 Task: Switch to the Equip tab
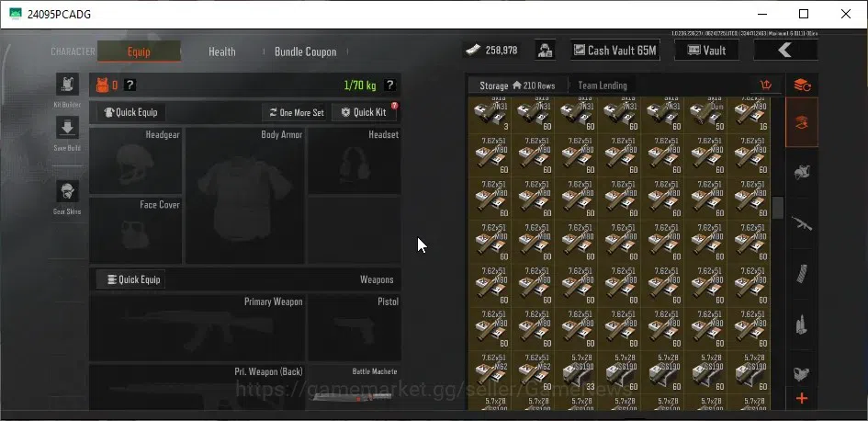coord(139,51)
